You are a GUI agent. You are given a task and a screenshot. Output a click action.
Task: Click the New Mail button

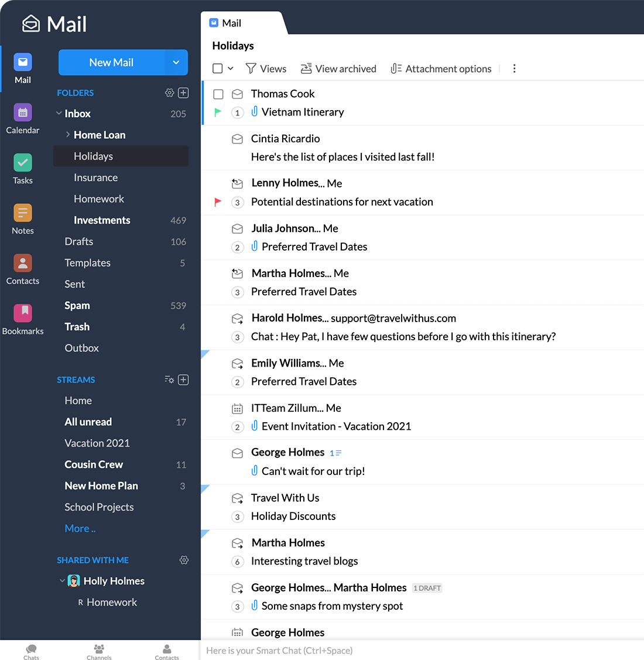[111, 62]
